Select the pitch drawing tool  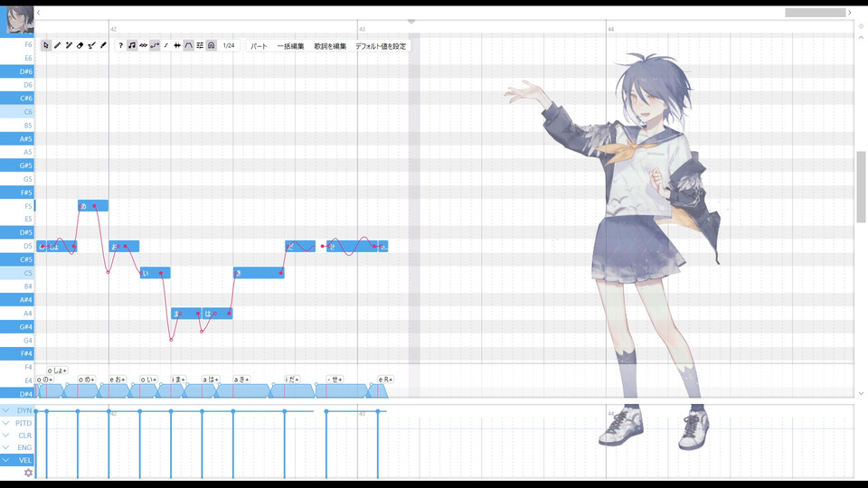click(92, 45)
